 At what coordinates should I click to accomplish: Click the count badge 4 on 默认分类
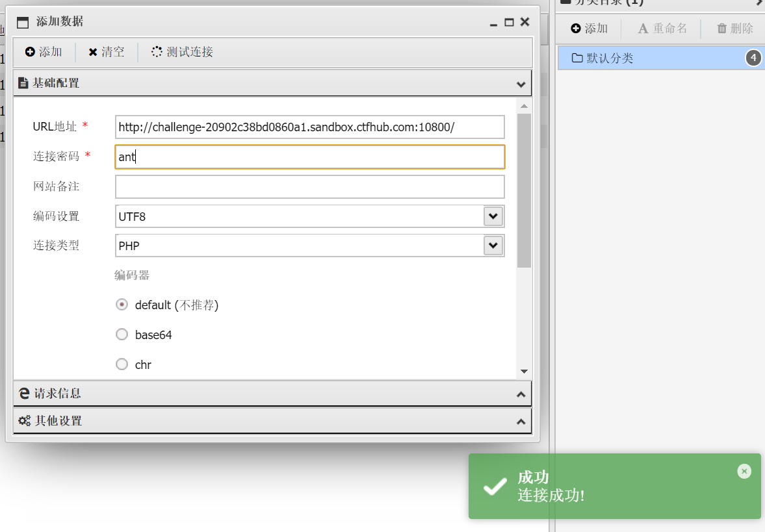[x=753, y=58]
